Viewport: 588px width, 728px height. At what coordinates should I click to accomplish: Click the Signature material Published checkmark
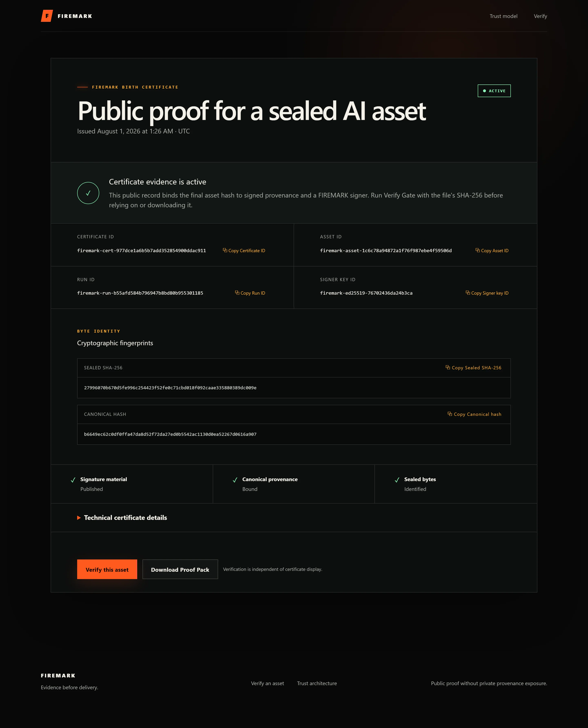pos(73,480)
